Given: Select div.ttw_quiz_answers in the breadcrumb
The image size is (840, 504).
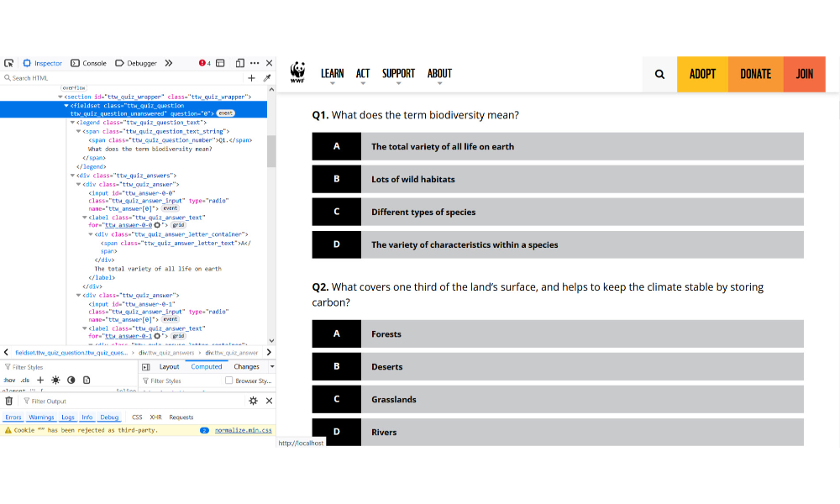Looking at the screenshot, I should (x=166, y=353).
